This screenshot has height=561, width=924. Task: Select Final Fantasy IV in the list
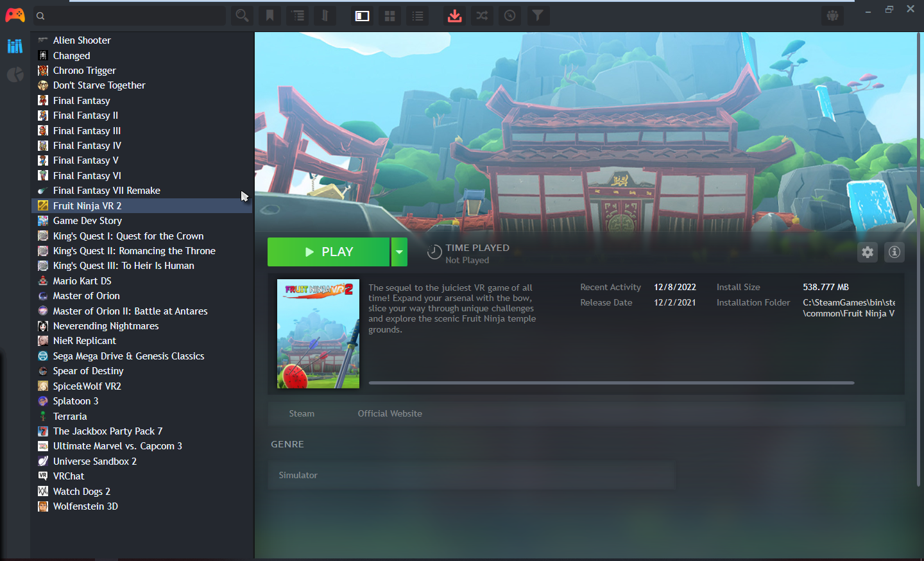click(x=142, y=146)
